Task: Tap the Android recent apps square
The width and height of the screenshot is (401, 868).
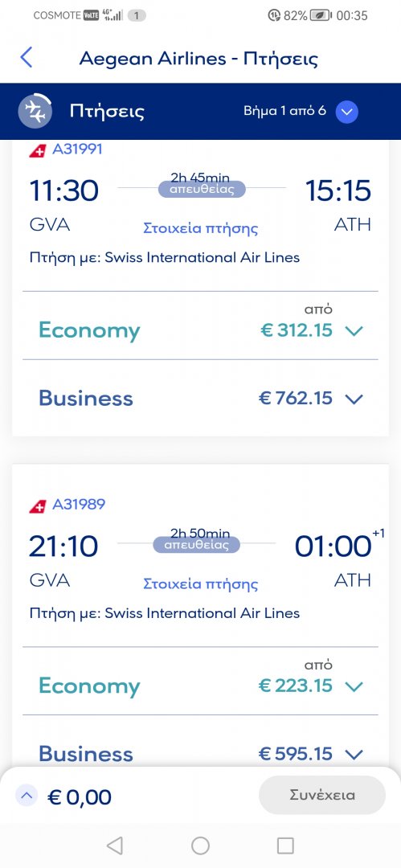Action: coord(285,845)
